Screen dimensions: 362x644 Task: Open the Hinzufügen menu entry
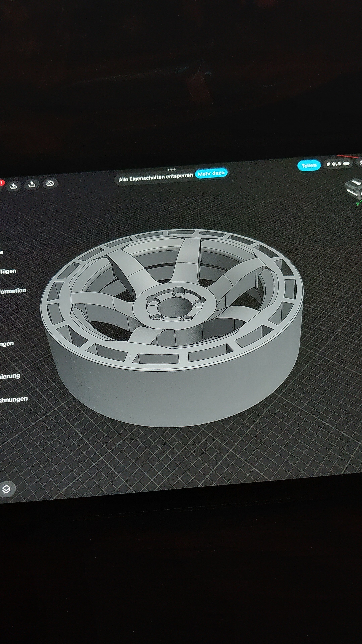pos(8,271)
